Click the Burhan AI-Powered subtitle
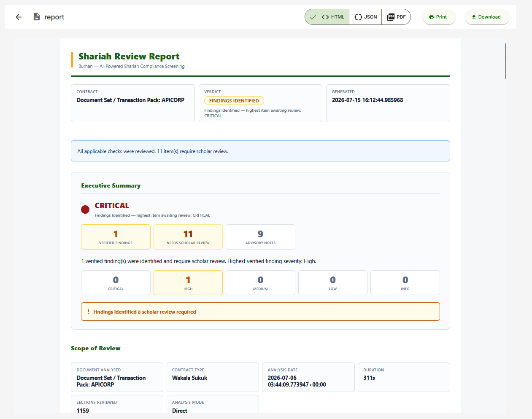This screenshot has height=419, width=532. (x=132, y=66)
